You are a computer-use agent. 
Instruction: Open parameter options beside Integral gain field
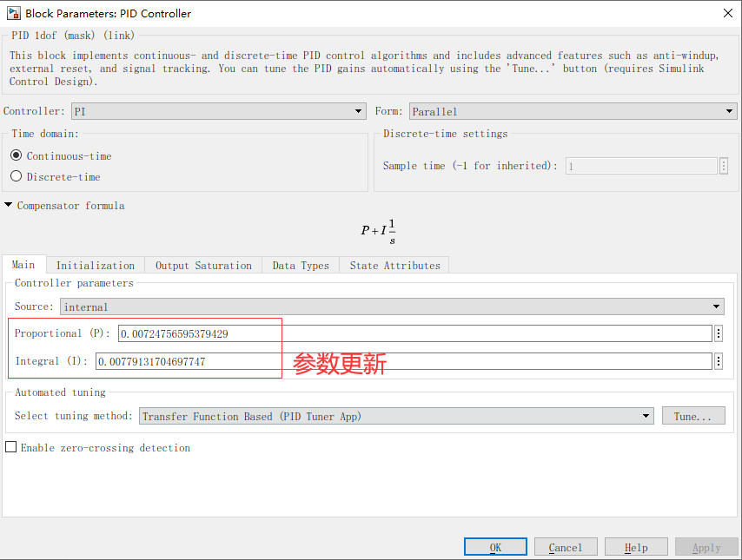tap(717, 360)
